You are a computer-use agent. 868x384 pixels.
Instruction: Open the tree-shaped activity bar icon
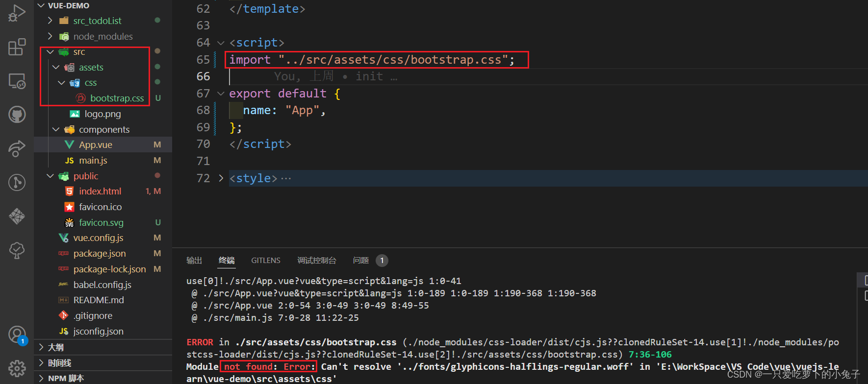[x=17, y=250]
